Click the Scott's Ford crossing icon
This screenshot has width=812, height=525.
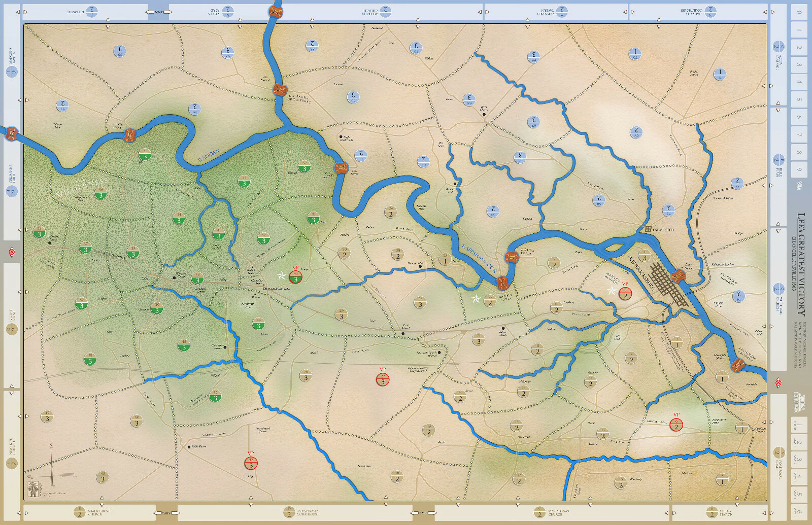[512, 257]
